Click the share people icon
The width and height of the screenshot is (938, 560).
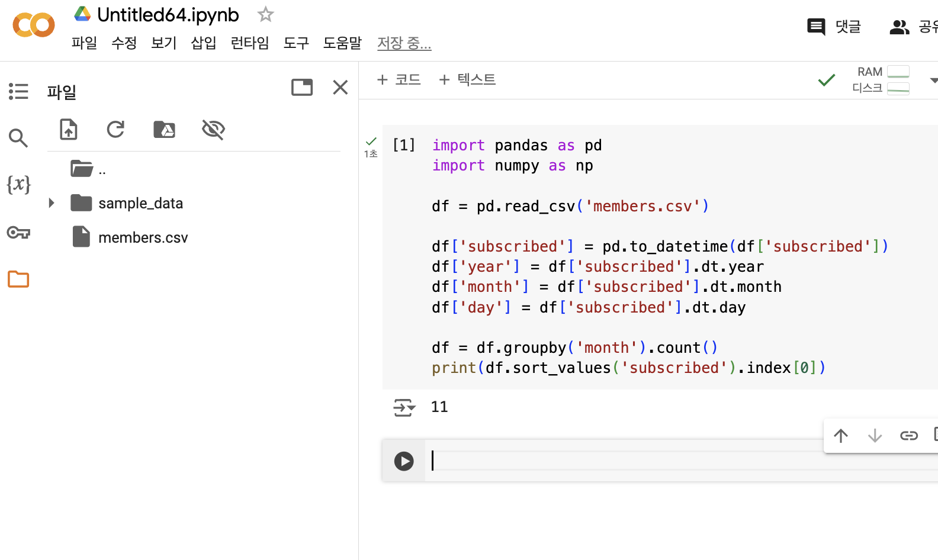tap(900, 27)
